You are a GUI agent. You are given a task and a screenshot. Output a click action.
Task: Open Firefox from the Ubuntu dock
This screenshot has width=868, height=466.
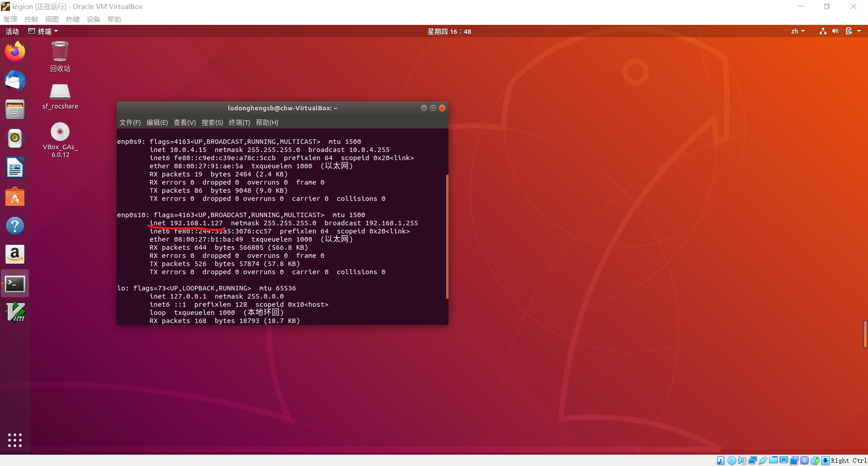[x=15, y=51]
